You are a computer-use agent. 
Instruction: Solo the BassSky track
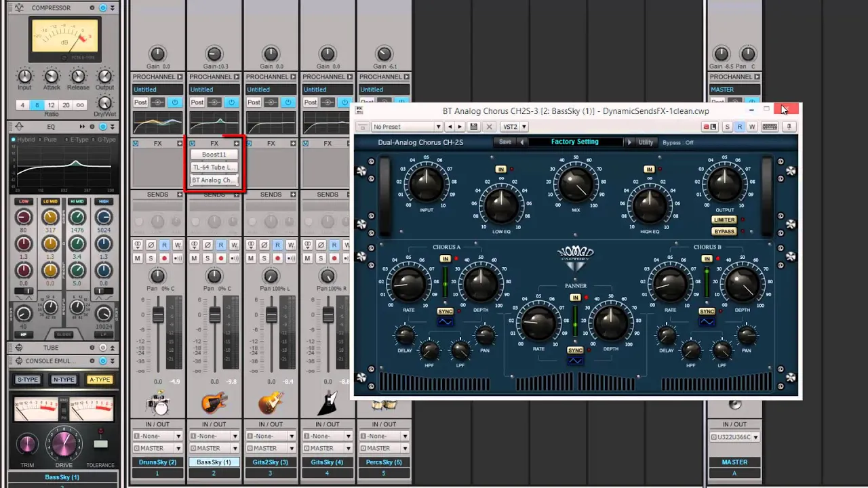click(x=208, y=258)
